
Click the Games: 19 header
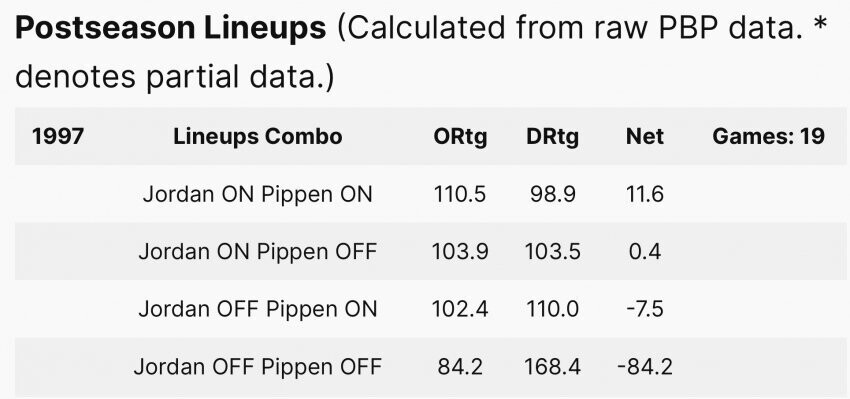pyautogui.click(x=769, y=137)
